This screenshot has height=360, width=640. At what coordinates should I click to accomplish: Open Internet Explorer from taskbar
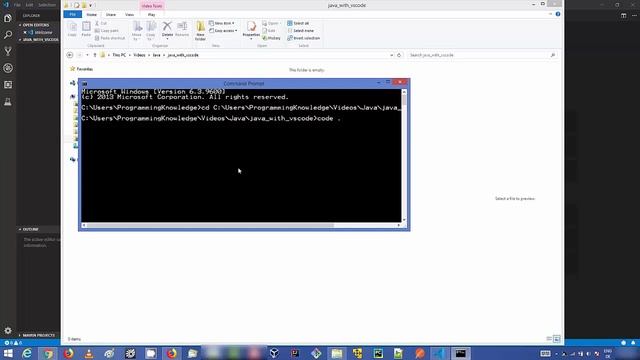tap(27, 353)
